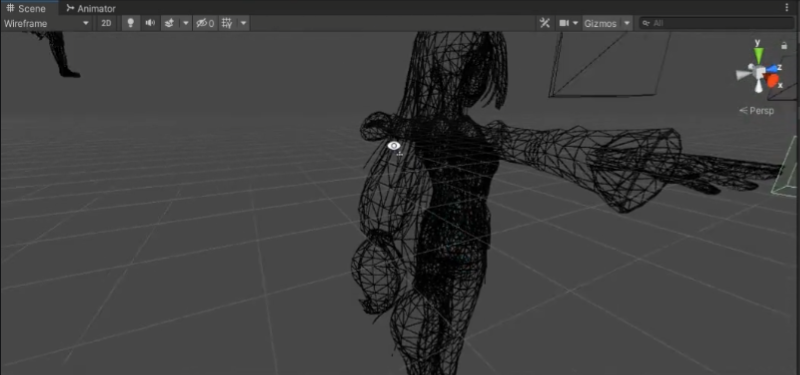The image size is (800, 375).
Task: Toggle 2D view mode
Action: click(106, 23)
